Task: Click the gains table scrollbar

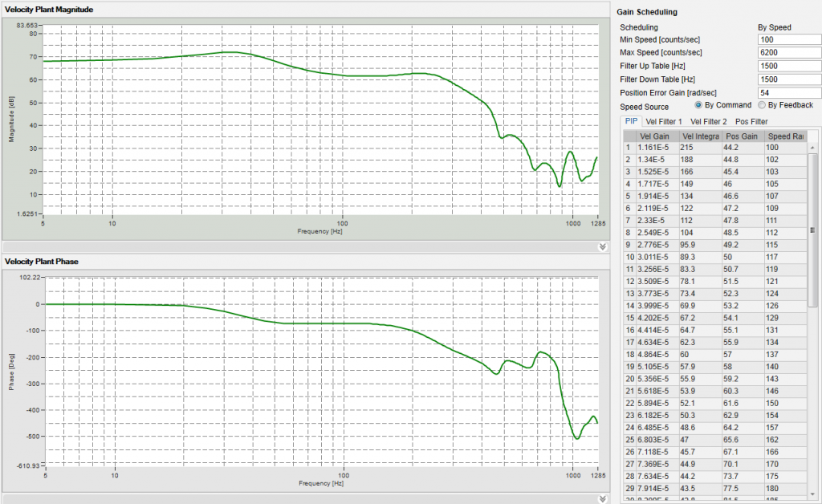Action: tap(809, 241)
